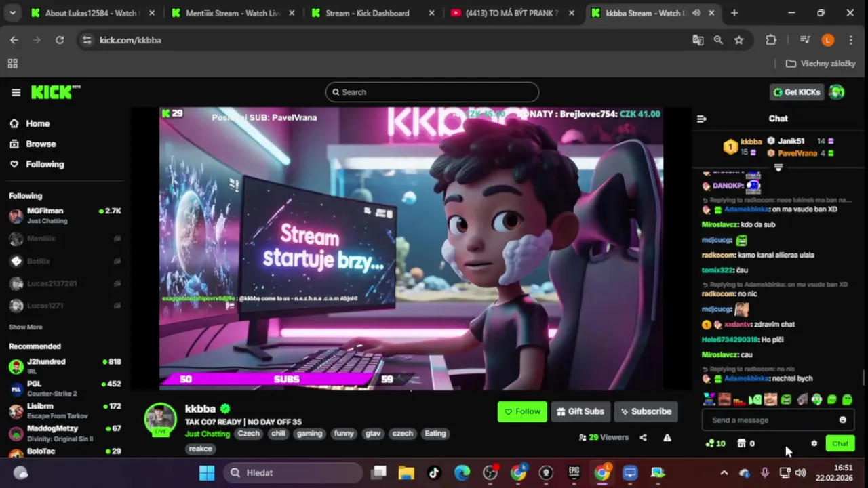The height and width of the screenshot is (488, 868).
Task: Click the kkbba streamer avatar with LIVE badge
Action: 161,420
